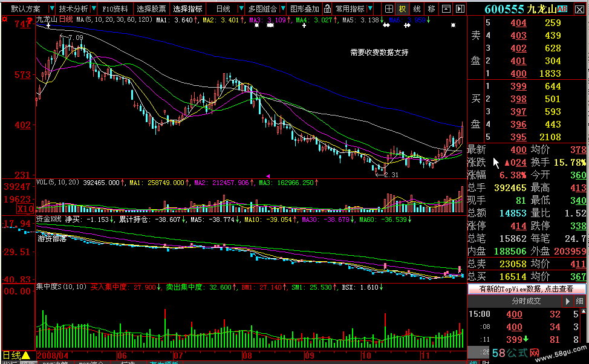The width and height of the screenshot is (589, 364).
Task: Click the X10 volume scale marker
Action: tap(25, 209)
